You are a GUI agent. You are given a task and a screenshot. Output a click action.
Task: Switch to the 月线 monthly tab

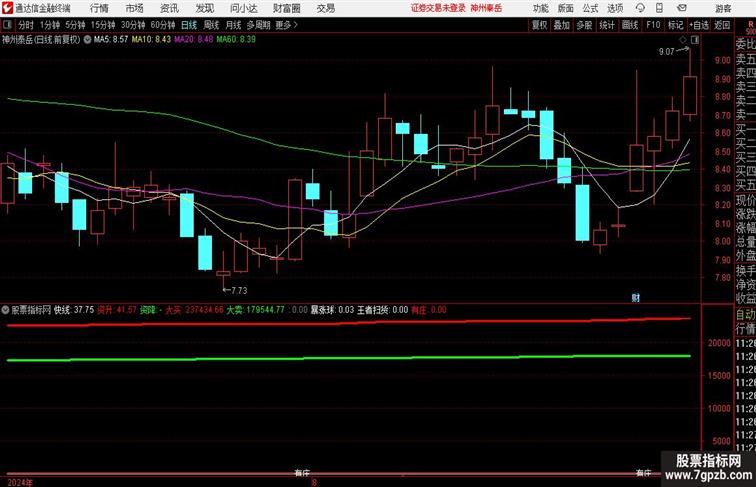pyautogui.click(x=233, y=25)
